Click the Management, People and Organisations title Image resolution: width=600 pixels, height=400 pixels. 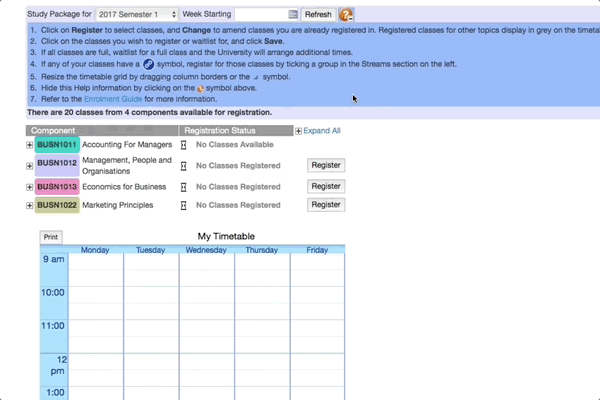click(x=127, y=166)
